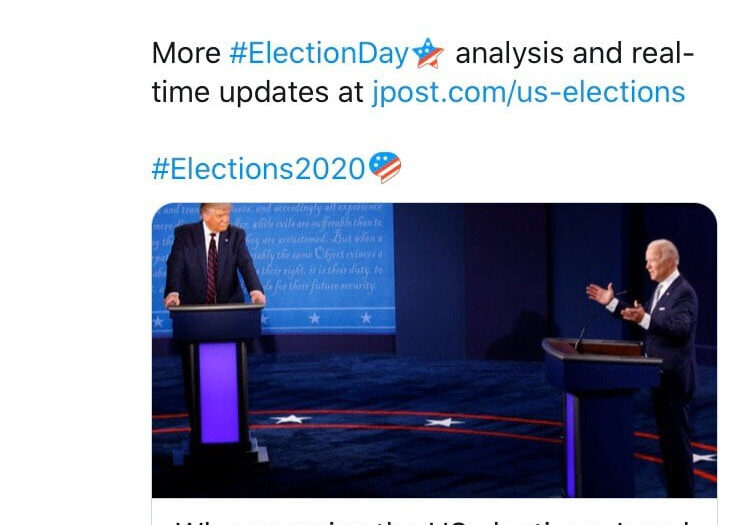
Task: Open the debate stage photo preview
Action: coord(434,350)
